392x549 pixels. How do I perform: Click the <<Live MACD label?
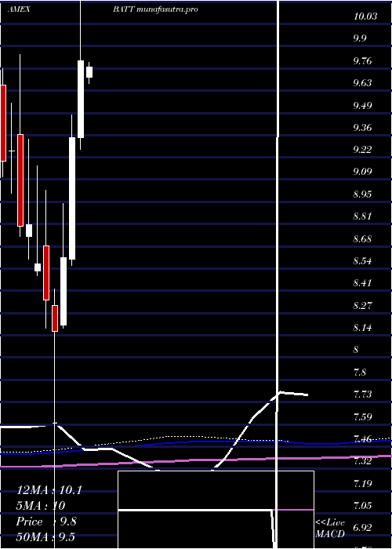pyautogui.click(x=330, y=529)
